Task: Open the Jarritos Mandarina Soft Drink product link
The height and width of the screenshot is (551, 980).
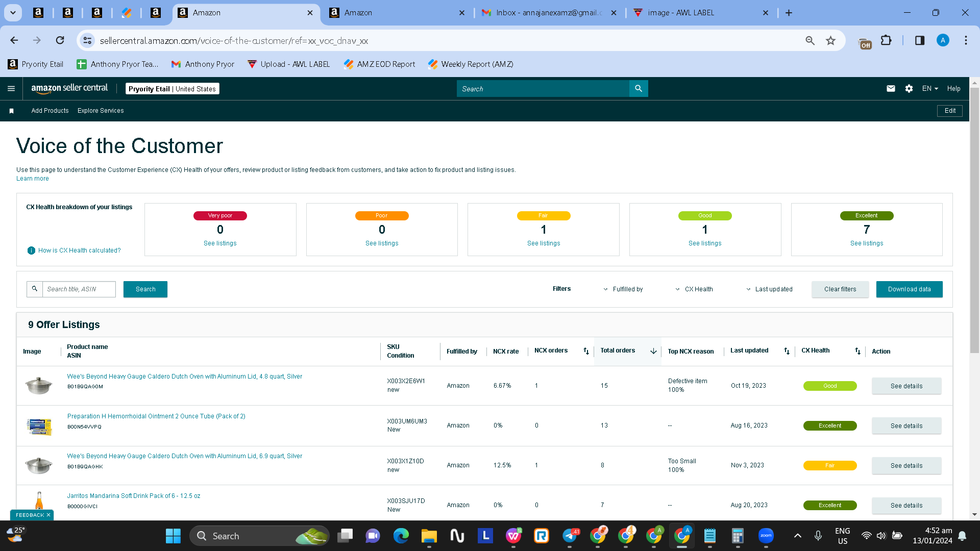Action: pos(134,496)
